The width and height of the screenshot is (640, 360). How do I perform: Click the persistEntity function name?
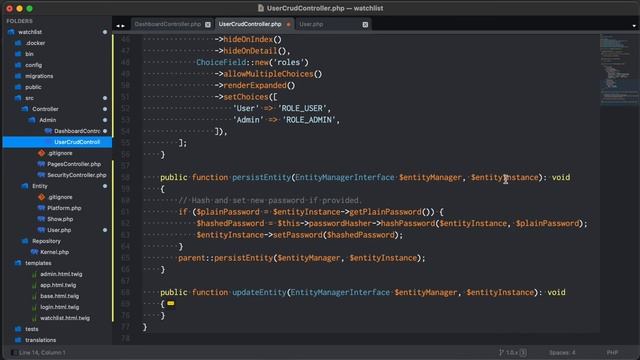(261, 178)
